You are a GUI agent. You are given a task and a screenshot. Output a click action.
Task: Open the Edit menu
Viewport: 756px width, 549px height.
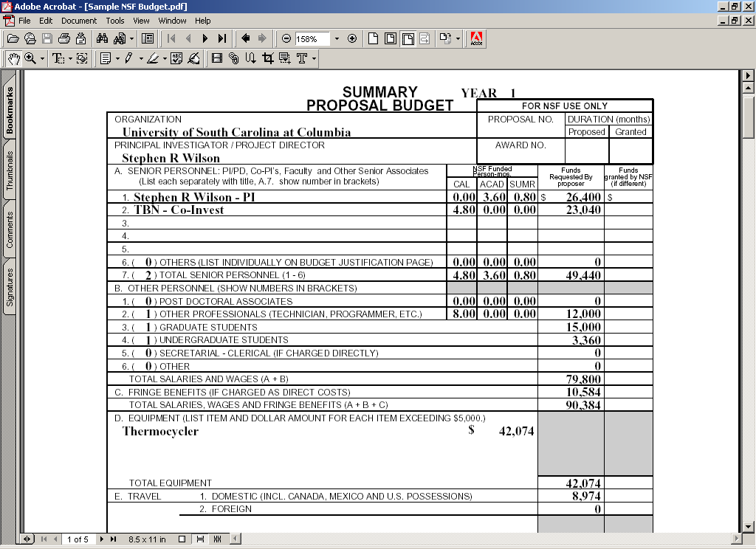tap(46, 21)
